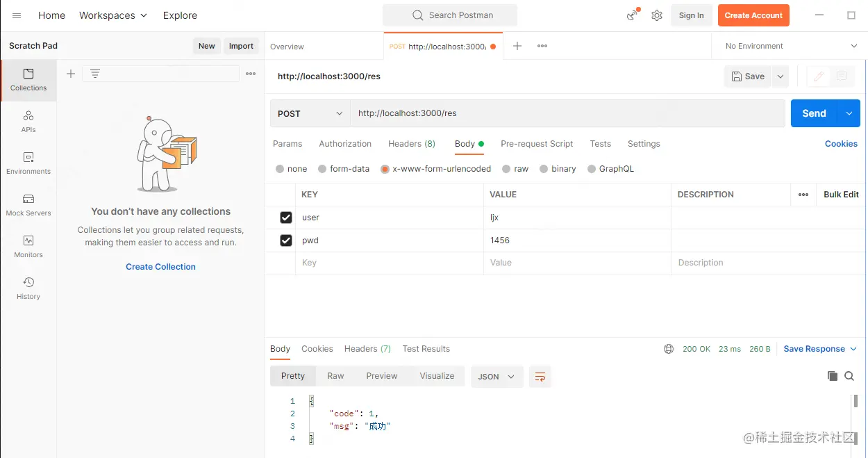
Task: Open the Environments sidebar panel
Action: pyautogui.click(x=28, y=163)
